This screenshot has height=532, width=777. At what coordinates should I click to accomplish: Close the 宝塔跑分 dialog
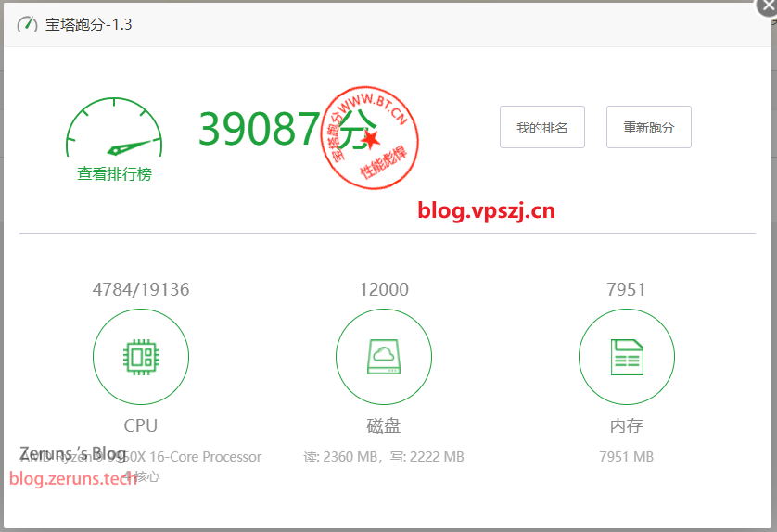765,7
